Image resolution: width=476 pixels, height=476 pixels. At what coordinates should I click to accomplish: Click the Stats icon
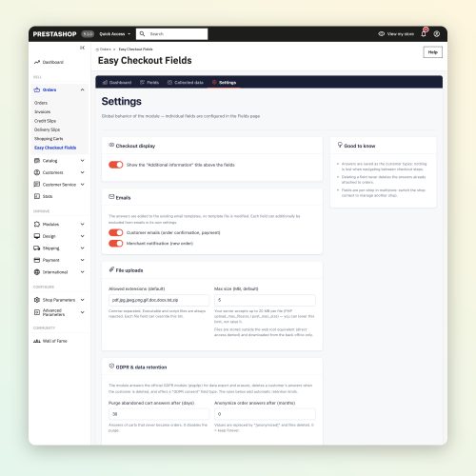[x=37, y=196]
